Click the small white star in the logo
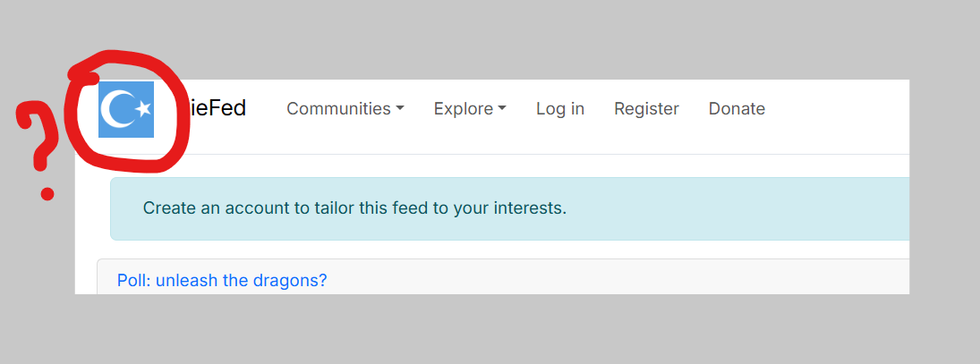The height and width of the screenshot is (364, 980). point(144,109)
